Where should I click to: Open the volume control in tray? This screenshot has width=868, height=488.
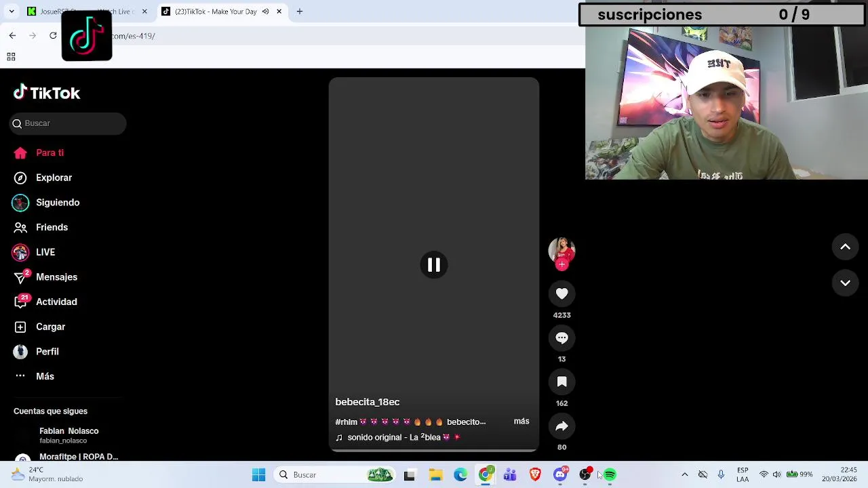point(776,474)
